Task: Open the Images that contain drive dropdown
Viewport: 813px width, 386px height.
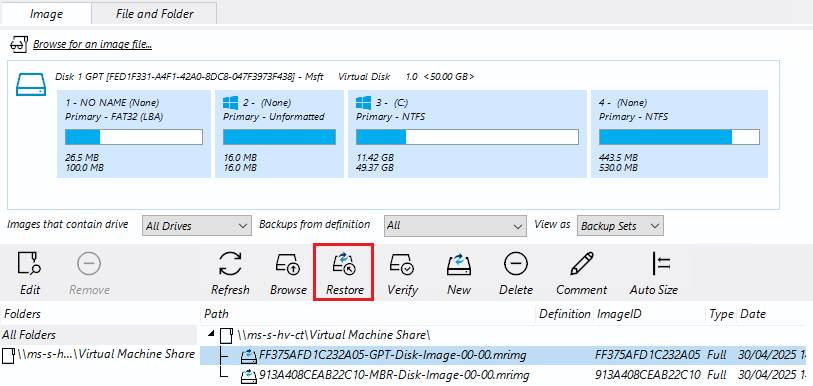Action: (x=197, y=226)
